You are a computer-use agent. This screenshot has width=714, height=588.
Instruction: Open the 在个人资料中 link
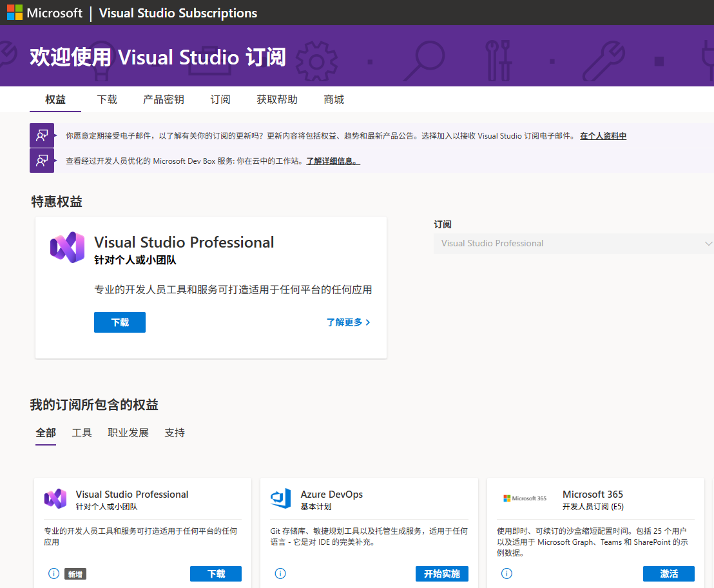click(603, 136)
